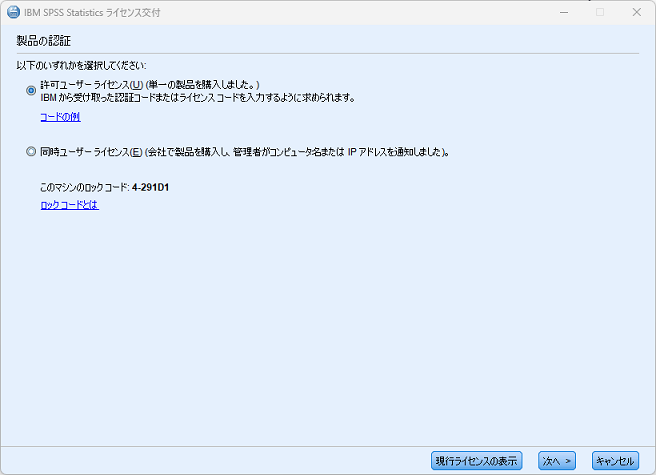
Task: Click the lock code value 4-291D1
Action: point(151,187)
